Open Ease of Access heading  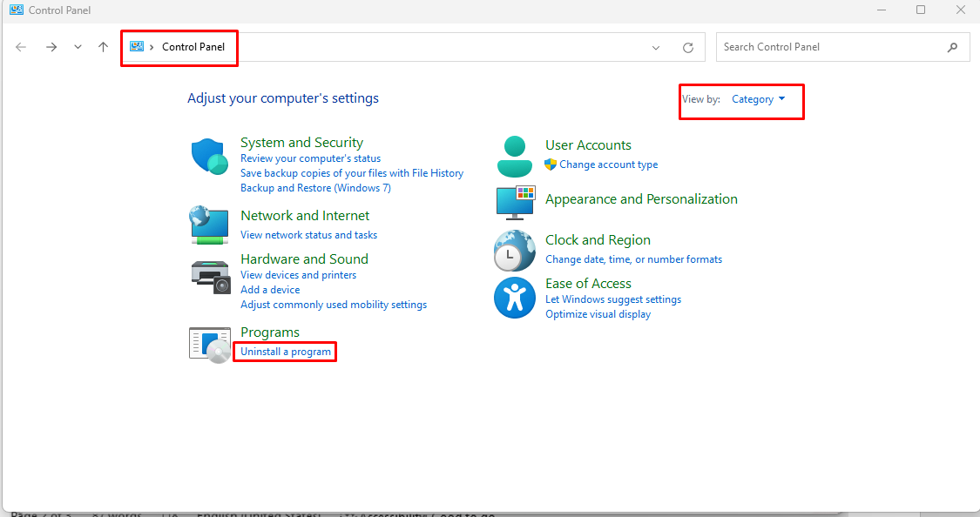(x=588, y=284)
